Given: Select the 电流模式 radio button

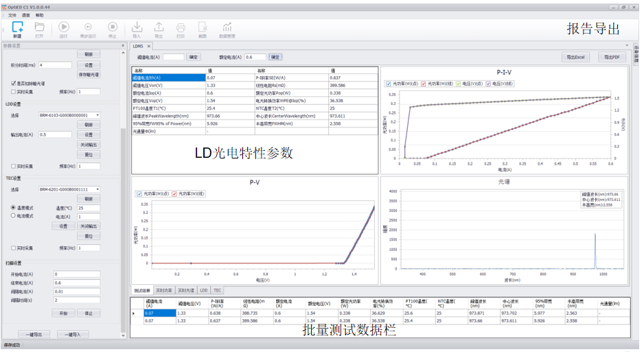Looking at the screenshot, I should point(14,215).
